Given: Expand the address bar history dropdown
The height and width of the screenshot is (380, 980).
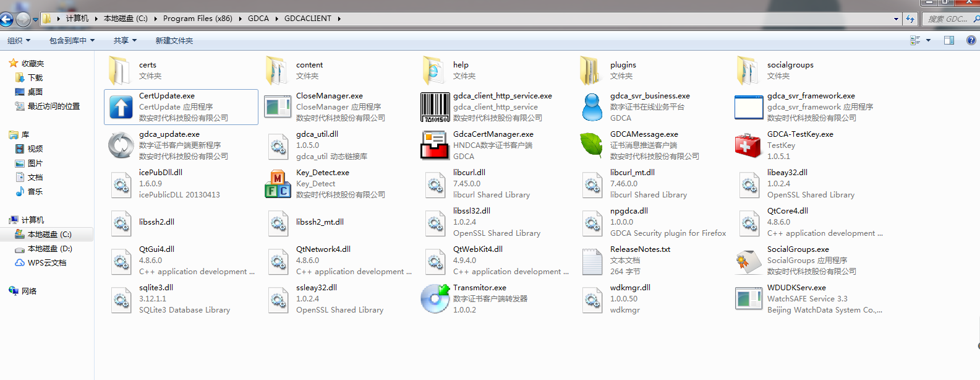Looking at the screenshot, I should tap(897, 19).
